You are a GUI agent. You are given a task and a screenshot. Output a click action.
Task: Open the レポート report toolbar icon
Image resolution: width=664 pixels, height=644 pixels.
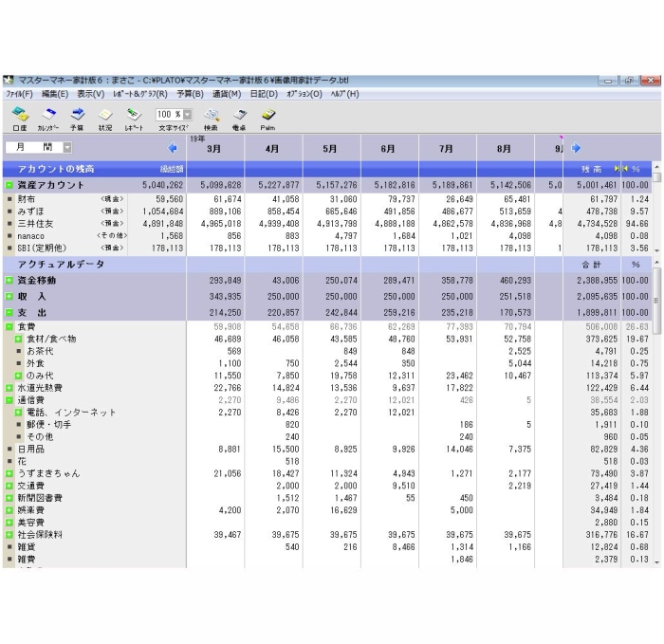[134, 119]
